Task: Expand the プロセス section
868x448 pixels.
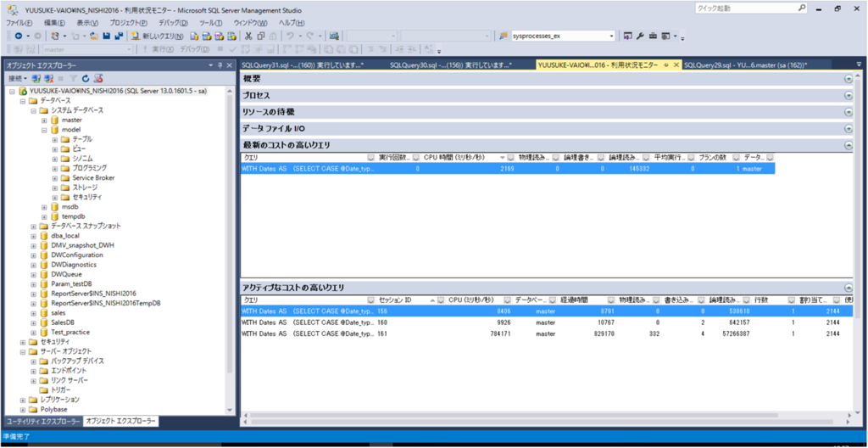Action: 849,95
